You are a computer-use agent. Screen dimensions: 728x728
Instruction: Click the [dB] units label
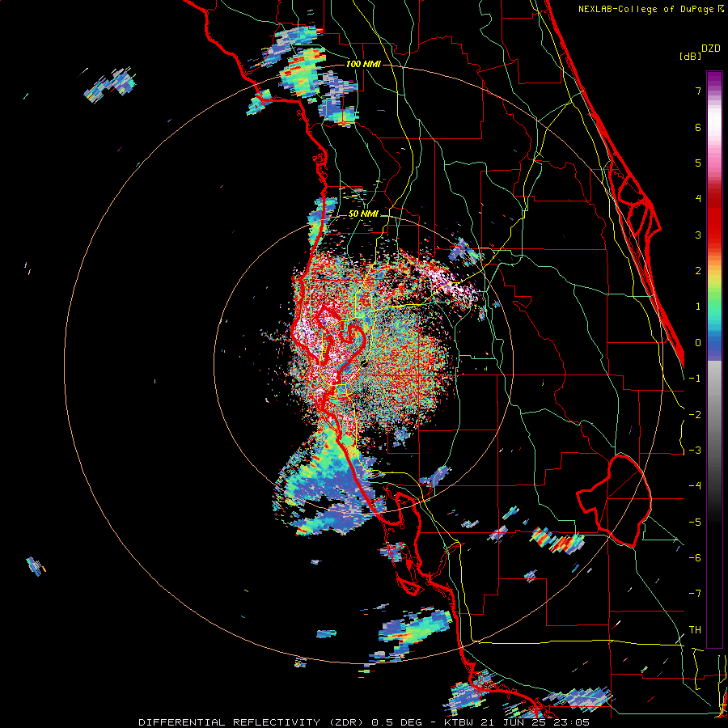(690, 56)
